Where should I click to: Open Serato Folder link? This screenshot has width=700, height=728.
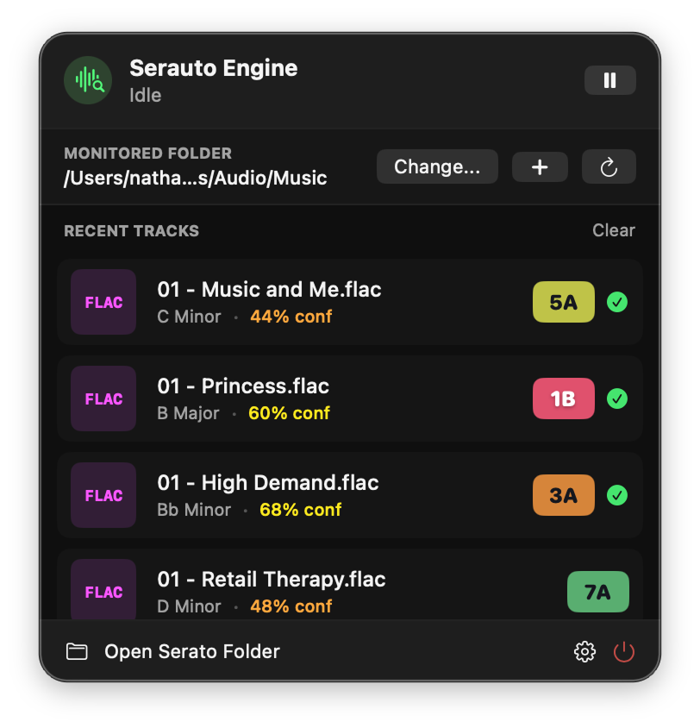[192, 651]
